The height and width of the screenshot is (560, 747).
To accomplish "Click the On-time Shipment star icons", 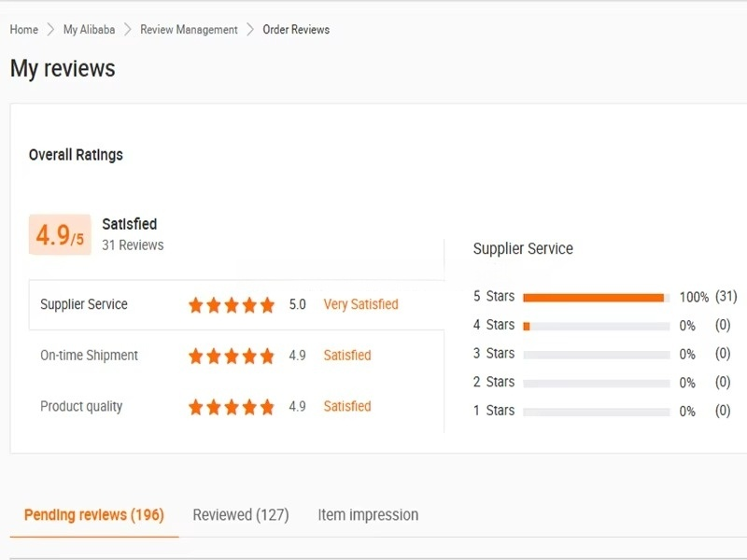I will pos(232,357).
